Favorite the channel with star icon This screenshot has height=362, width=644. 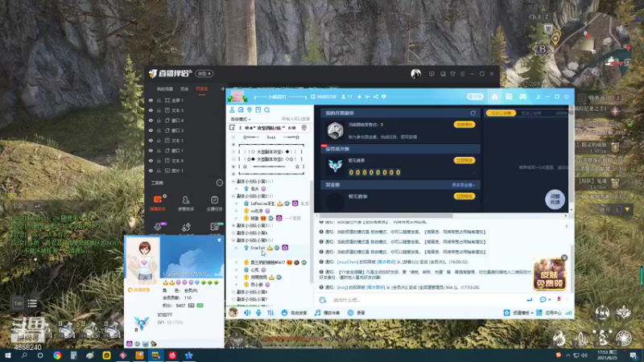click(359, 97)
